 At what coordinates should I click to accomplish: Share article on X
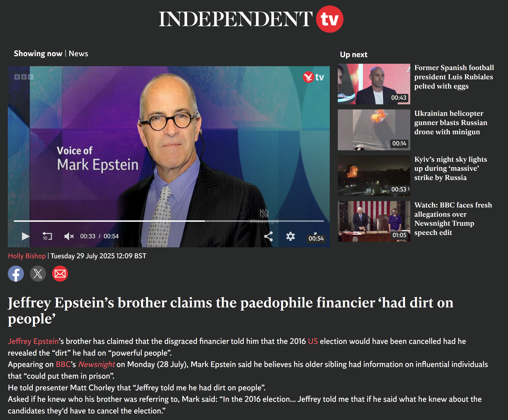[38, 274]
